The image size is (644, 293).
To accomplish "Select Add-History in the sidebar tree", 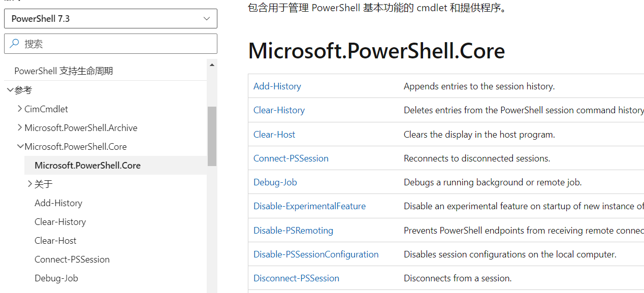I will pos(58,203).
